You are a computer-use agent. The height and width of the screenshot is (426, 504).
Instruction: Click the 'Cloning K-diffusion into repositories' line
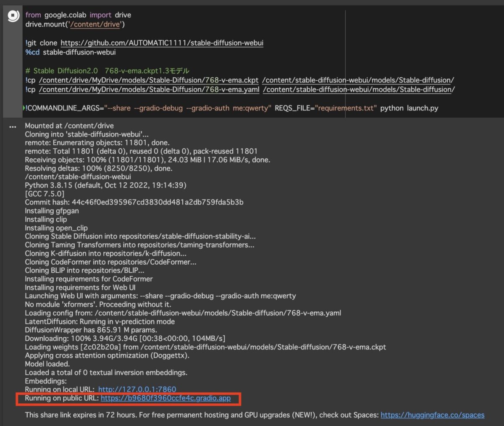tap(105, 253)
